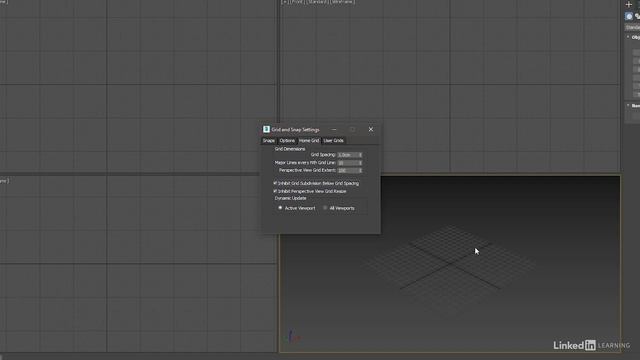Image resolution: width=640 pixels, height=360 pixels.
Task: Adjust the Major Lines spinner arrows
Action: [360, 163]
